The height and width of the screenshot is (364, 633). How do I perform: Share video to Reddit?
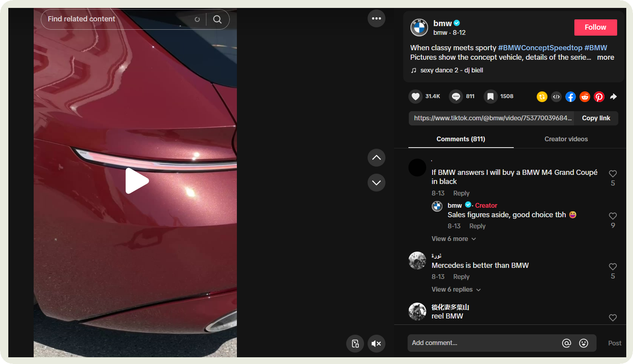585,97
